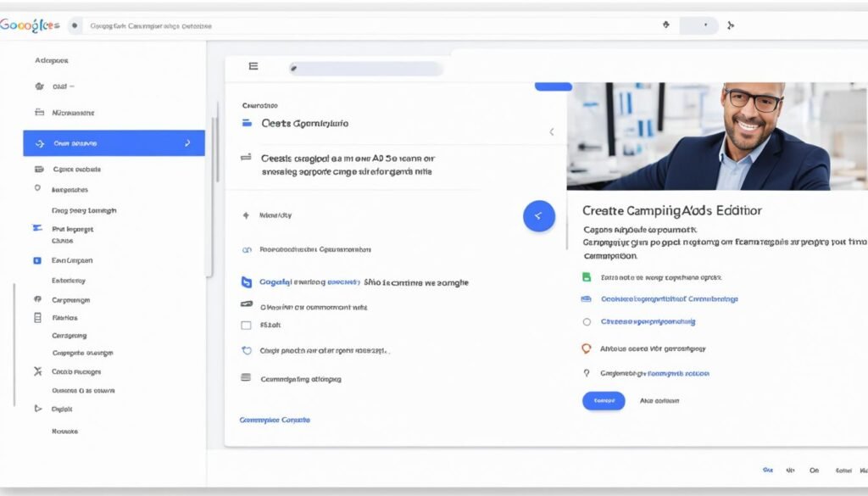
Task: Open the hamburger menu in the main panel
Action: pos(253,66)
